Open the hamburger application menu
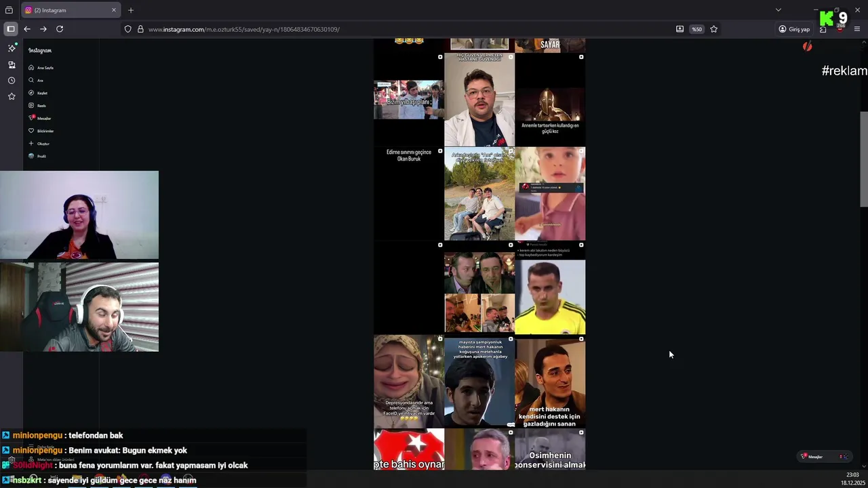868x488 pixels. pos(857,29)
